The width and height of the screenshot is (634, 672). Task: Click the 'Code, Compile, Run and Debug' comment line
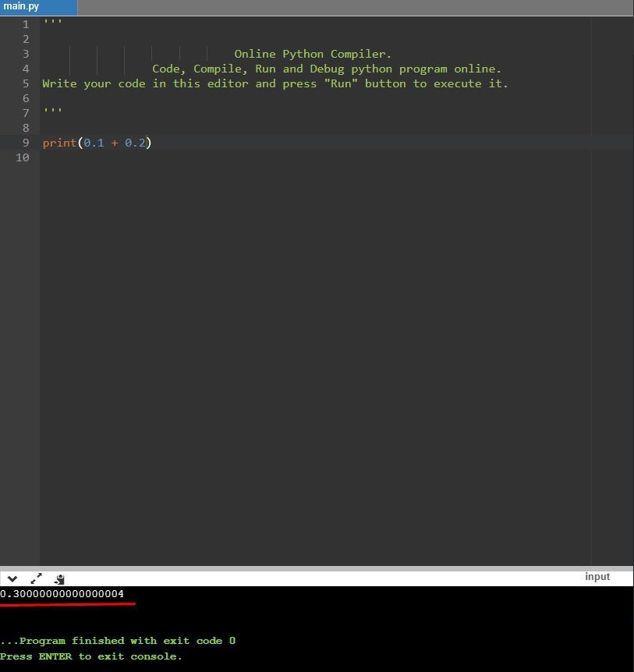(x=327, y=69)
